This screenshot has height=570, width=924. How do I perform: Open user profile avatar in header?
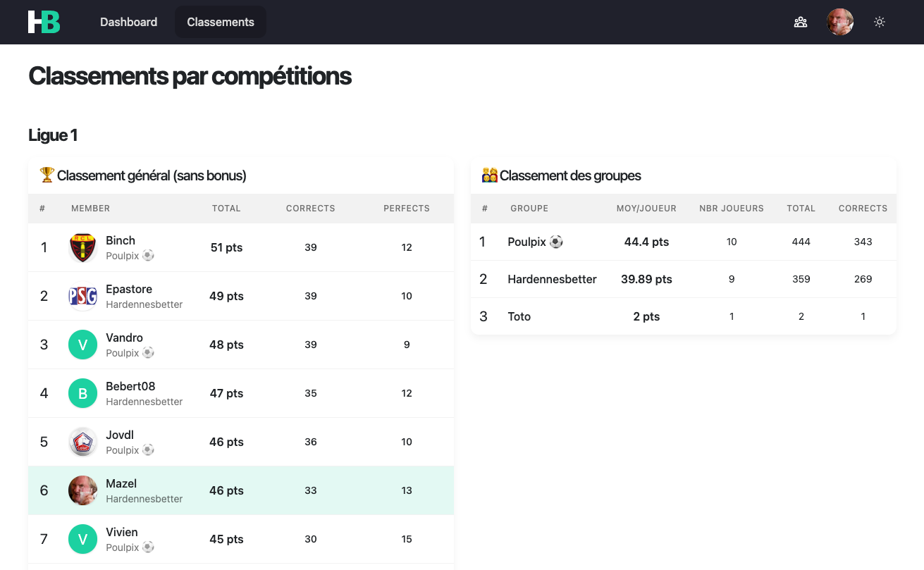click(x=840, y=22)
